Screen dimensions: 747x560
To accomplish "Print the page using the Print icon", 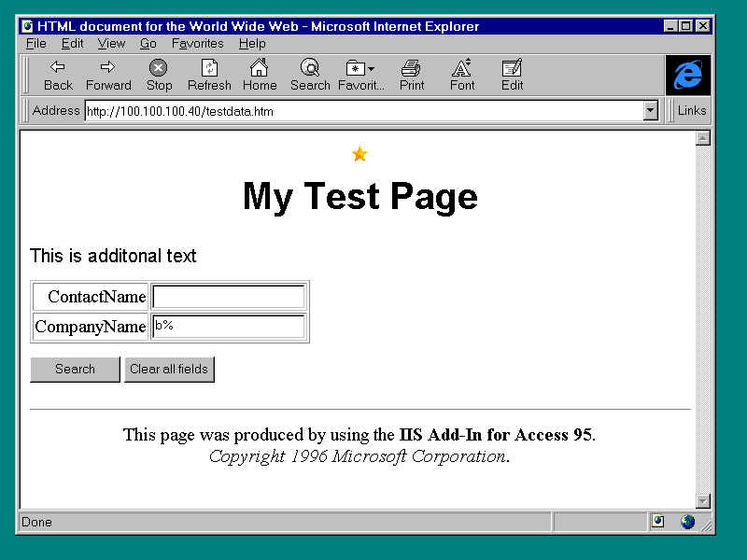I will tap(411, 68).
